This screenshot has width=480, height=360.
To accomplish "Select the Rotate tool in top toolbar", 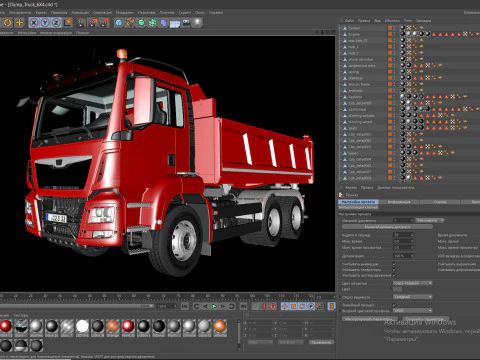I will 7,23.
